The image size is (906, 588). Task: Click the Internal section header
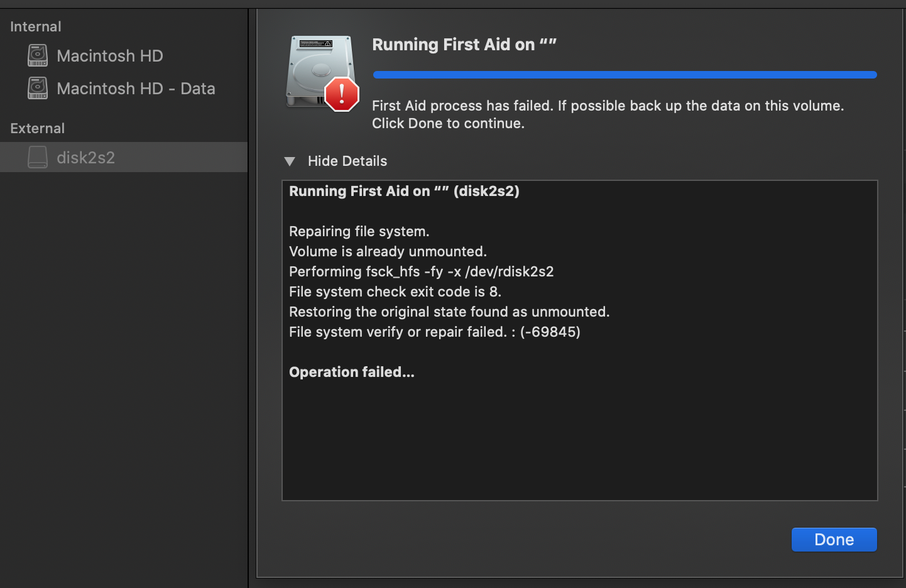click(x=36, y=26)
